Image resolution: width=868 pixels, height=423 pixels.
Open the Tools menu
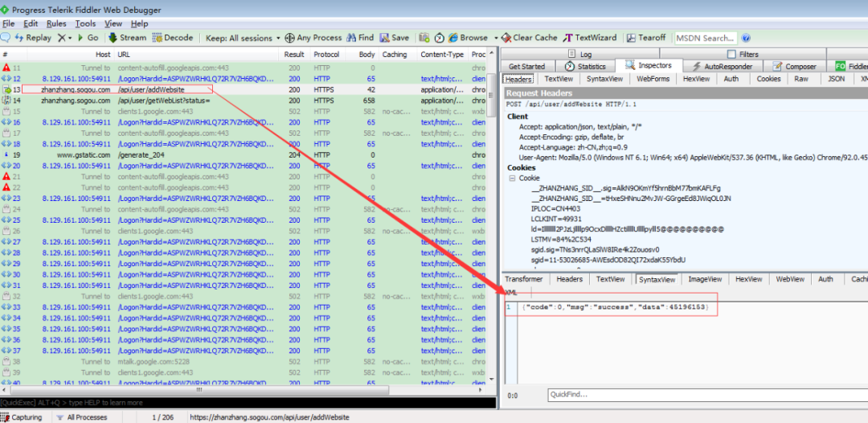point(85,24)
